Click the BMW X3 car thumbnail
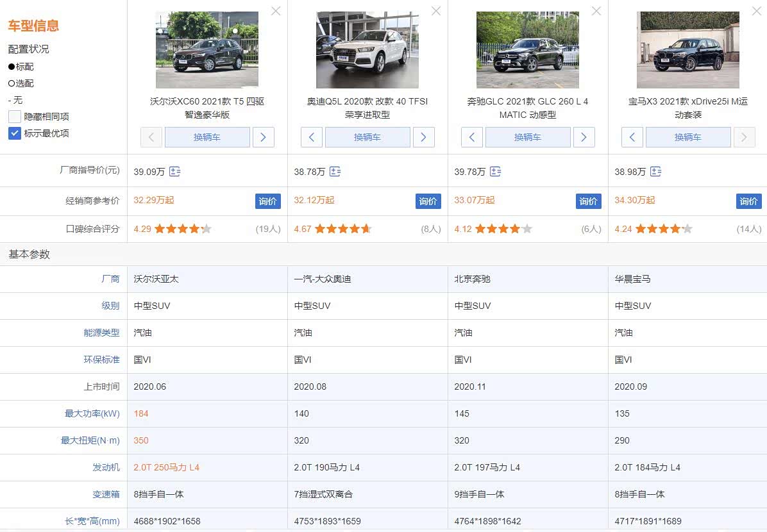Viewport: 767px width, 532px height. [x=687, y=50]
